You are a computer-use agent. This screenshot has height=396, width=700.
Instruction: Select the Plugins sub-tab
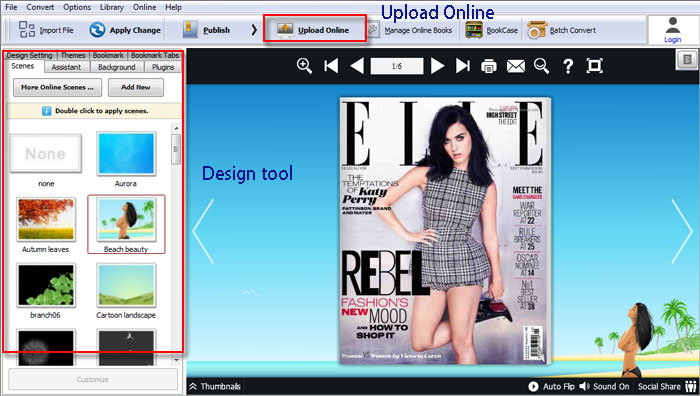click(163, 67)
